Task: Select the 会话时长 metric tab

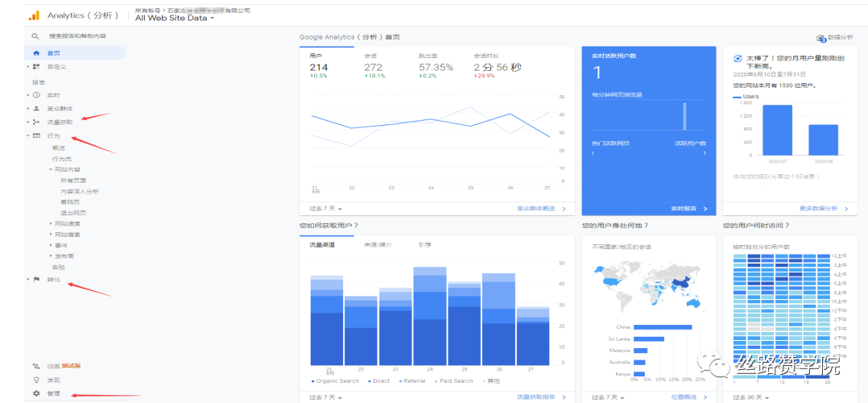Action: coord(498,66)
